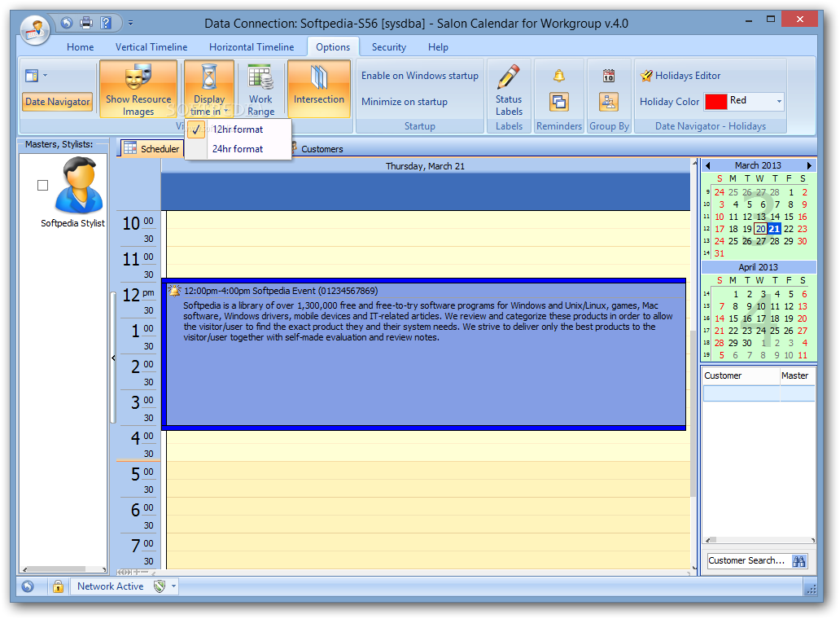
Task: Click the stylists panel horizontal scrollbar
Action: [63, 569]
